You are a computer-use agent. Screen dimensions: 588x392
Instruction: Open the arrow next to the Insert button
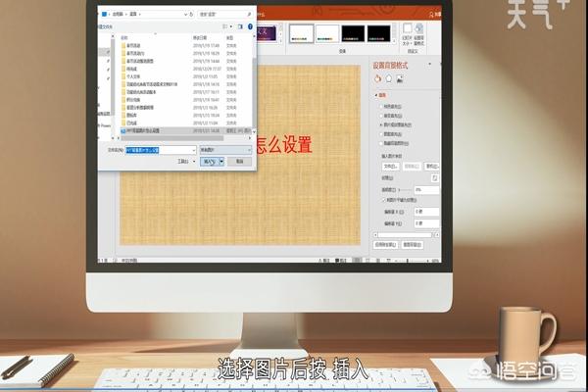coord(221,162)
